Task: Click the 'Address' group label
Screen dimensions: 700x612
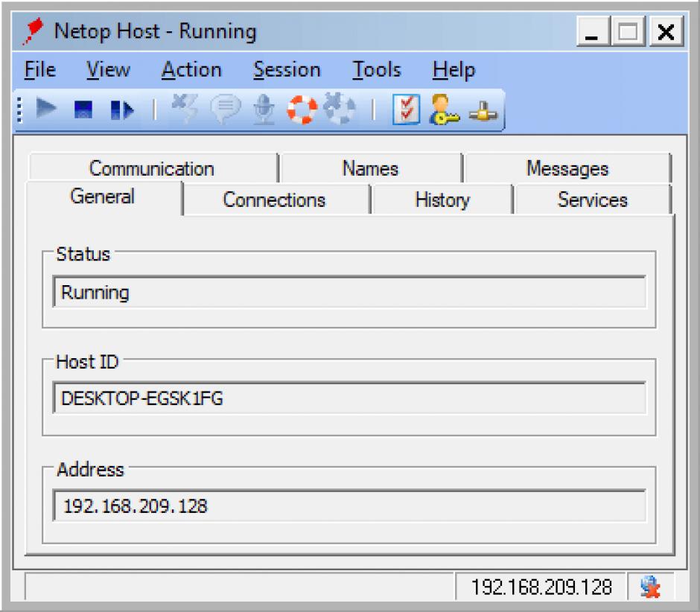Action: tap(90, 470)
